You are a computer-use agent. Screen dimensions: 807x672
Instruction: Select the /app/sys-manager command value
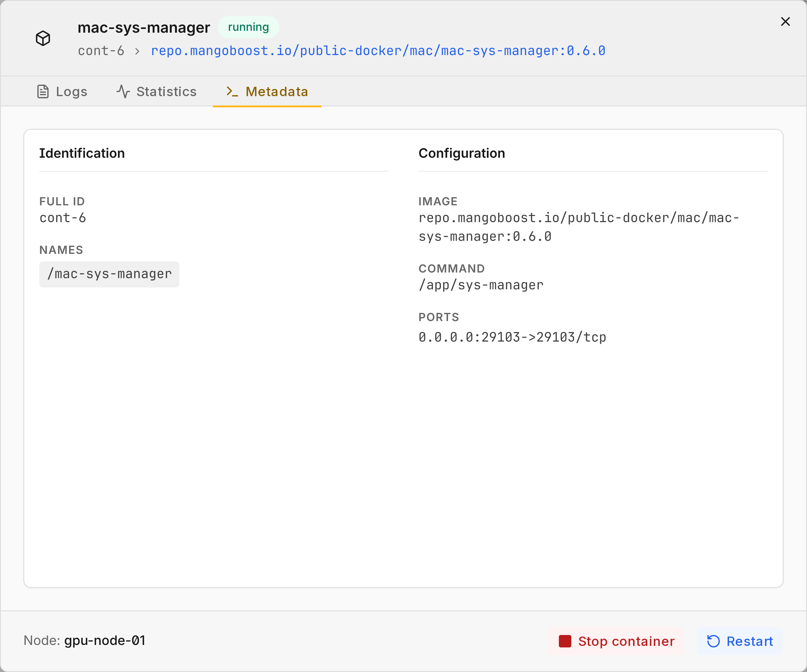coord(481,285)
